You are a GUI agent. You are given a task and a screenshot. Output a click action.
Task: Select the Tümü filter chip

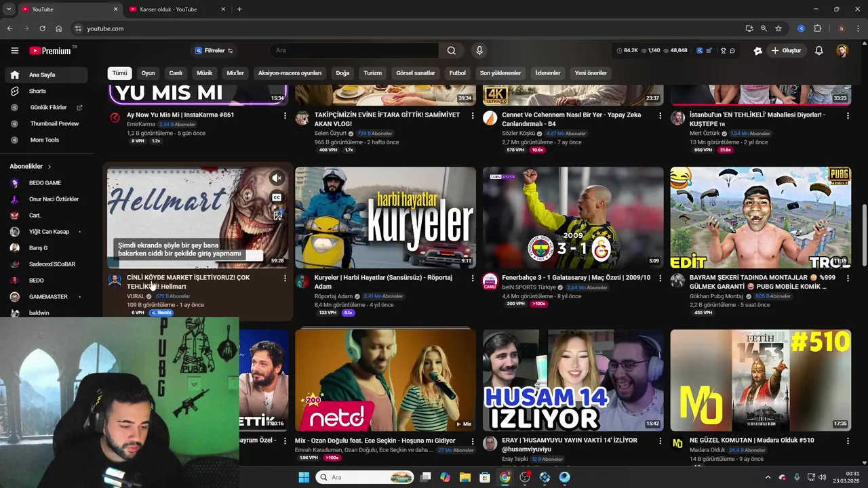click(x=119, y=73)
